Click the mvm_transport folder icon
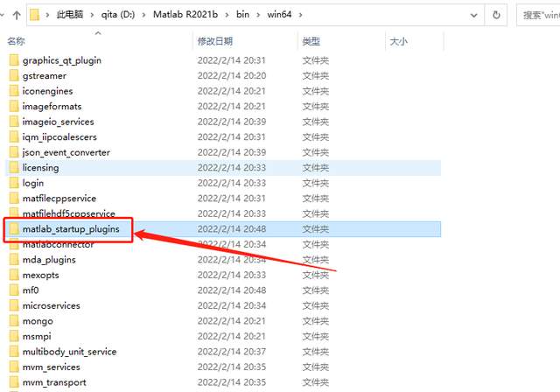 tap(14, 382)
